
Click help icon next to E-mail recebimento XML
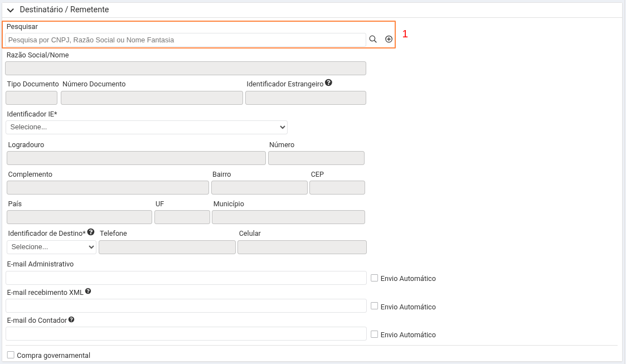click(x=88, y=291)
